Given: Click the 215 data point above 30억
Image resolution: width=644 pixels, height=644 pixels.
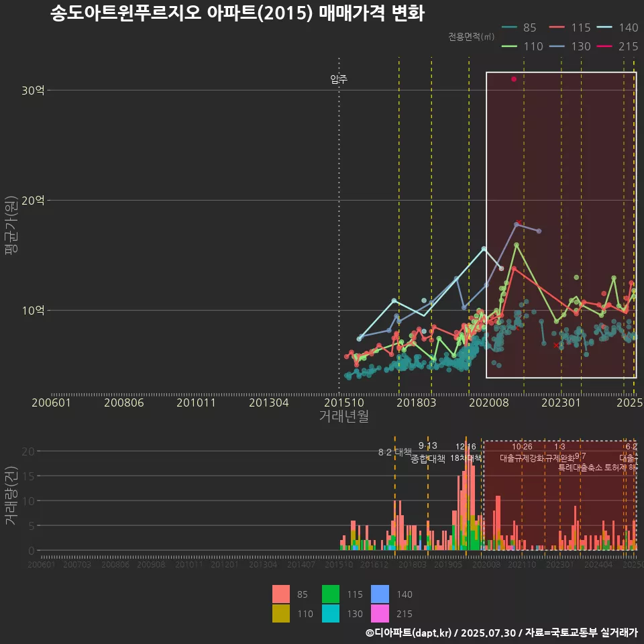Looking at the screenshot, I should coord(514,79).
